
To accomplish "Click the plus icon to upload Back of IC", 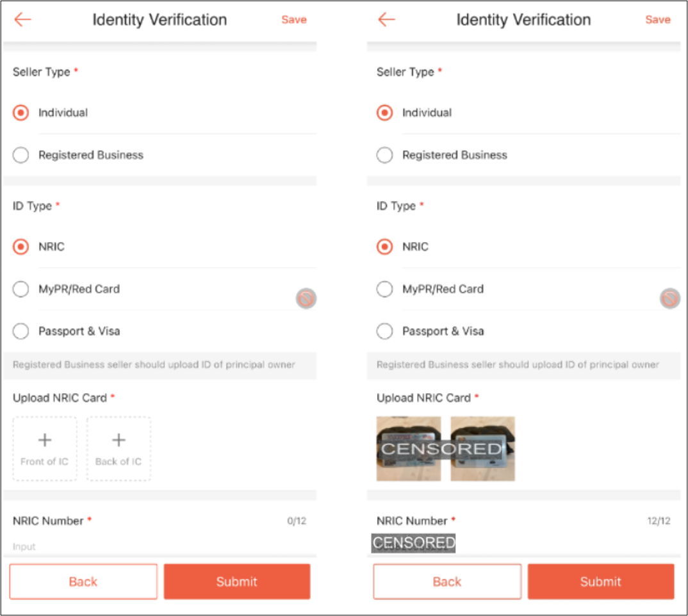I will [118, 441].
